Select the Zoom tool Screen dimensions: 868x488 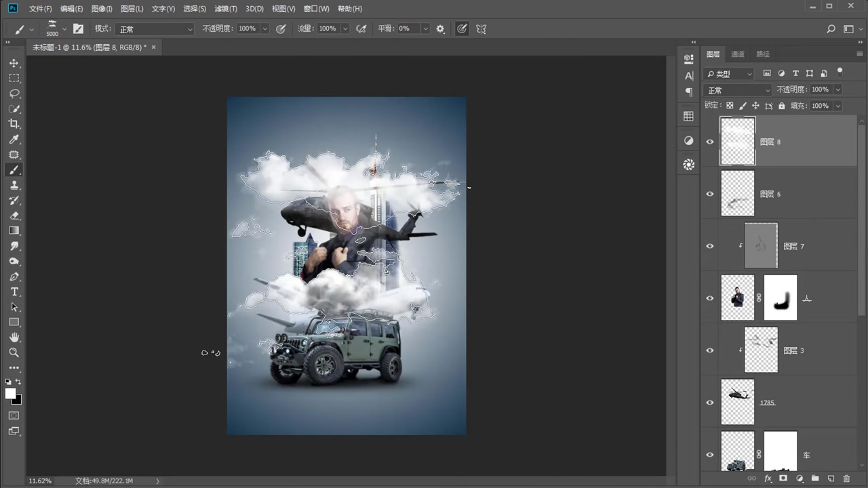pyautogui.click(x=14, y=352)
